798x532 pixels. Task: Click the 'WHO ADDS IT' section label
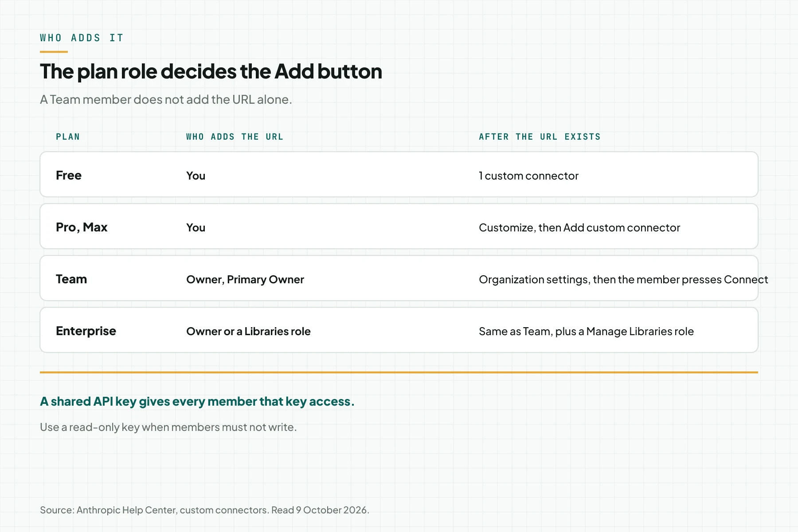click(x=82, y=38)
